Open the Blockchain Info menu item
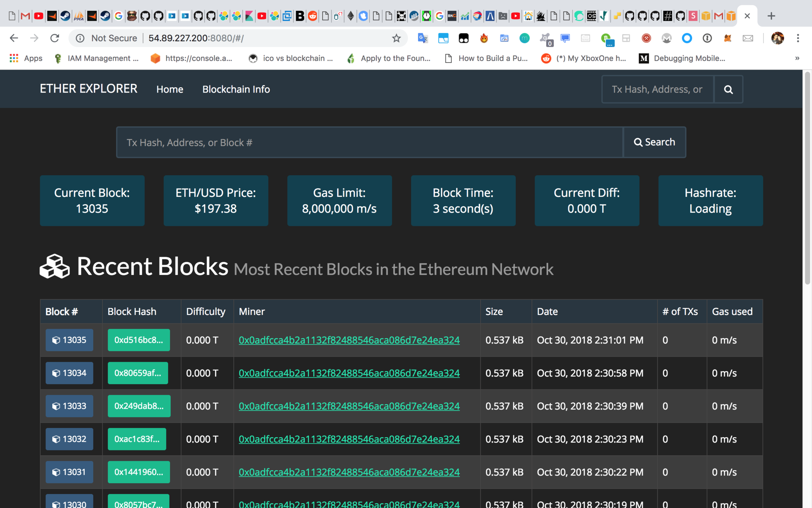 point(236,89)
